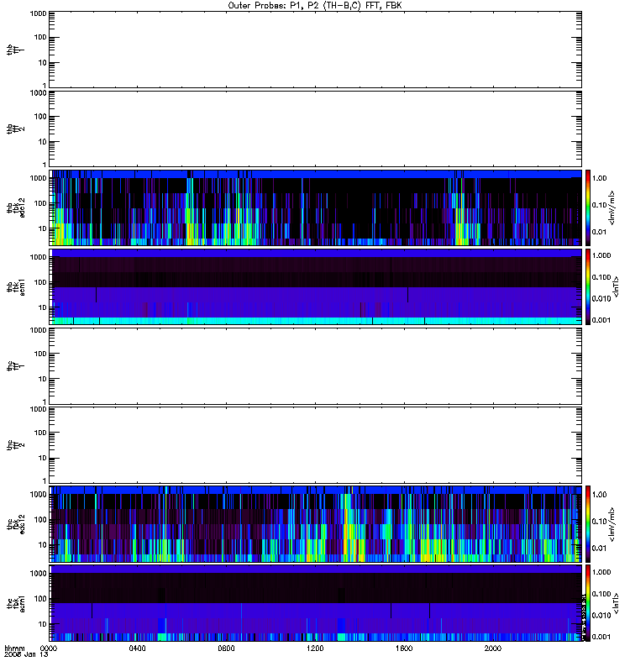Select the thc fbk scm1 spectrogram panel
This screenshot has height=672, width=630.
tap(316, 603)
